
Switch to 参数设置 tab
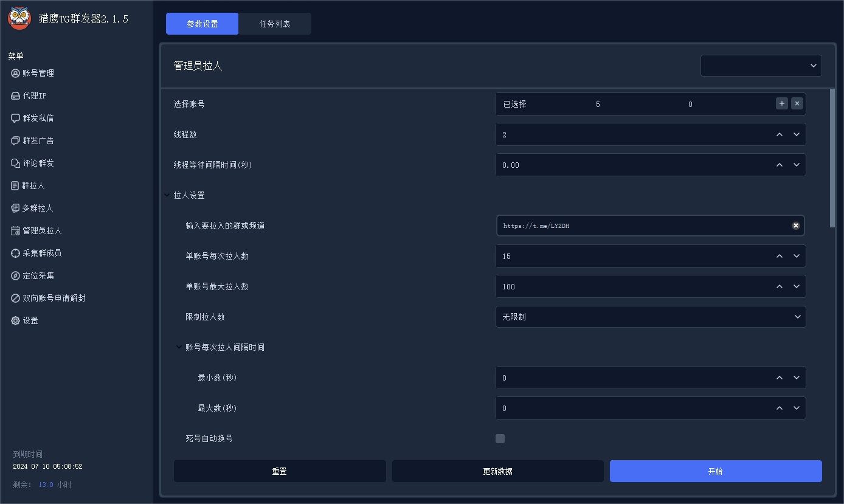click(202, 24)
